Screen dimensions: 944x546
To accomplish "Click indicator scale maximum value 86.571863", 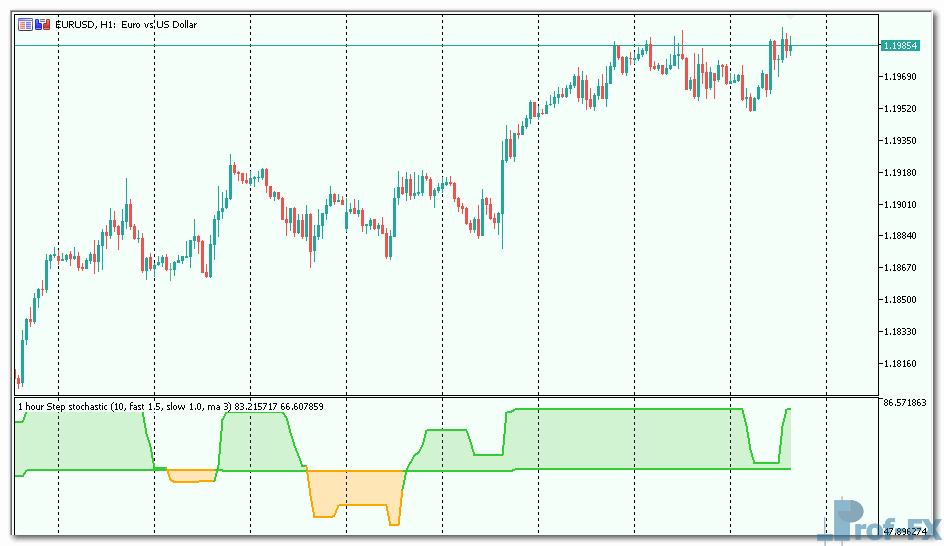I will (905, 403).
